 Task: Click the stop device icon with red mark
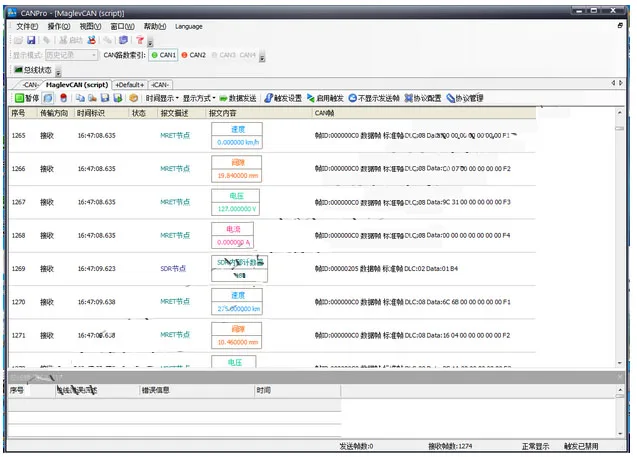click(x=92, y=40)
